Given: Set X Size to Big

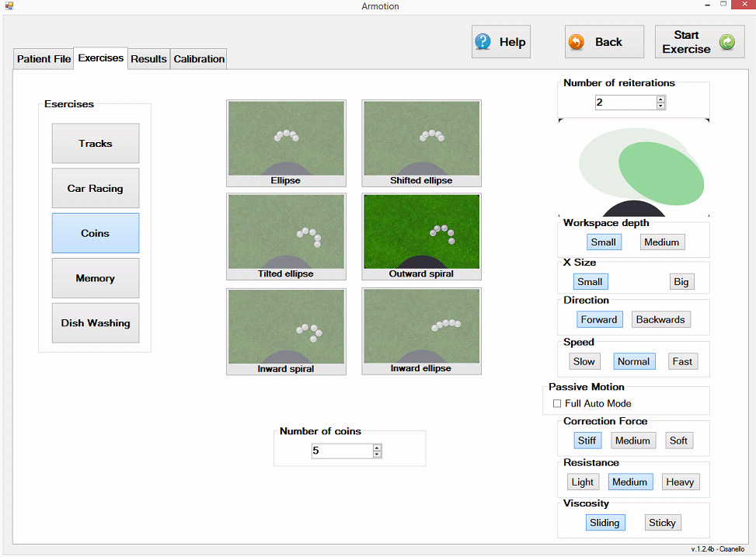Looking at the screenshot, I should tap(681, 282).
